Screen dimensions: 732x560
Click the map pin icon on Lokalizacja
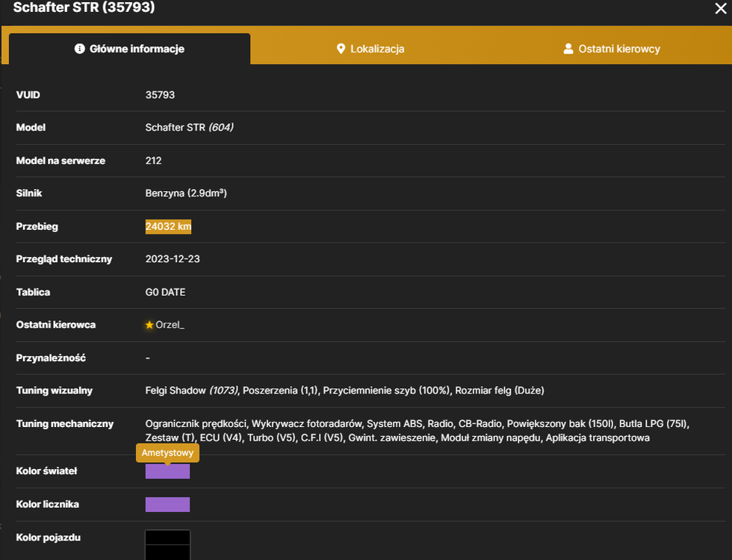pos(341,49)
